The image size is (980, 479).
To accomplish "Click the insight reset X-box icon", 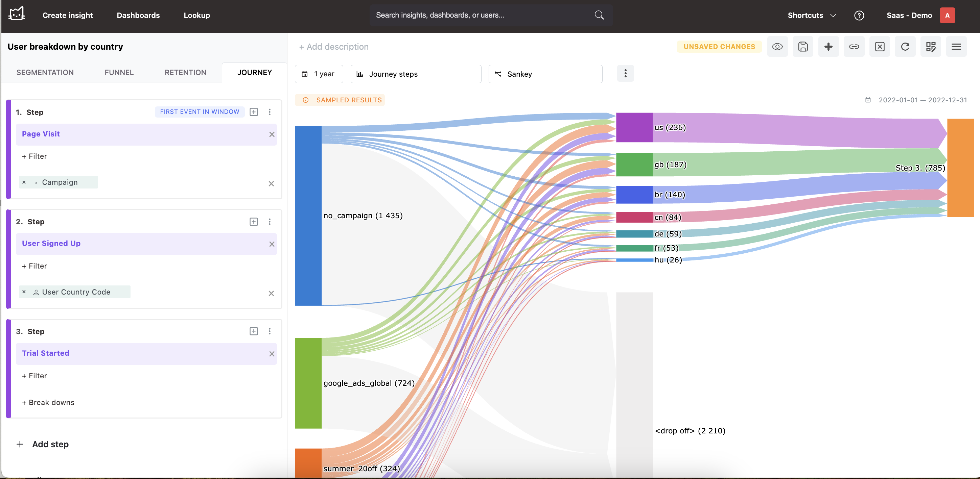I will tap(880, 47).
